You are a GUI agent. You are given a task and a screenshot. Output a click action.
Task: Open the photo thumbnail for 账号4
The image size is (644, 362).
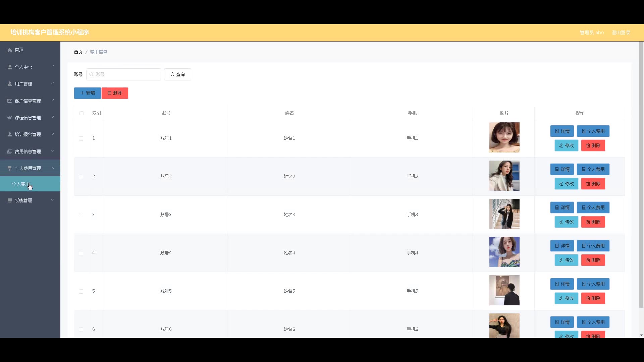point(504,252)
